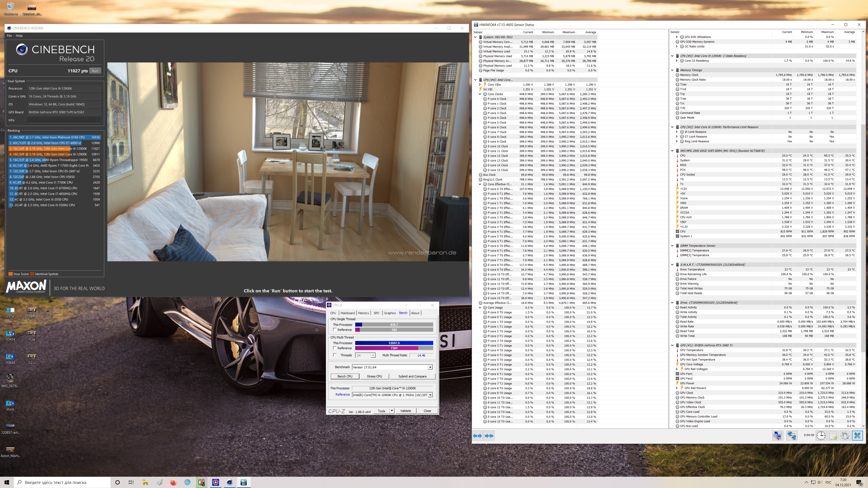Click HWiNFO blue X close sensors button
868x488 pixels.
point(858,436)
